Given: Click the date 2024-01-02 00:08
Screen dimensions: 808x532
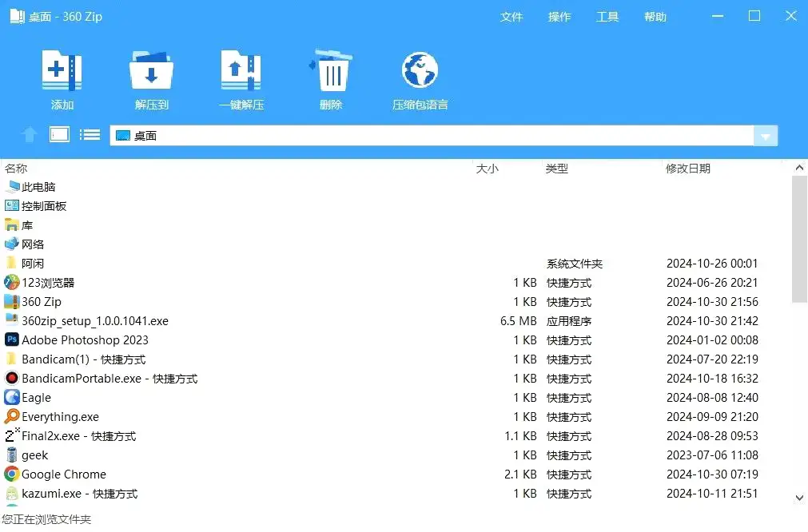Looking at the screenshot, I should (x=712, y=340).
